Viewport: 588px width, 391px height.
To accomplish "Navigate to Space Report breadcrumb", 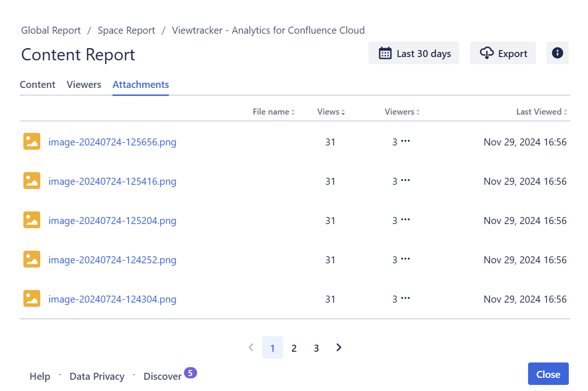I will pos(126,30).
